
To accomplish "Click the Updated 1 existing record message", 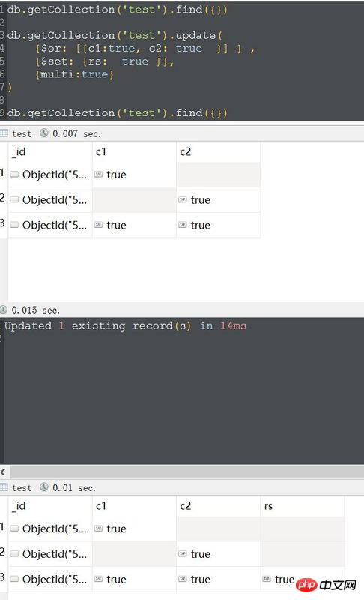I will pos(125,325).
